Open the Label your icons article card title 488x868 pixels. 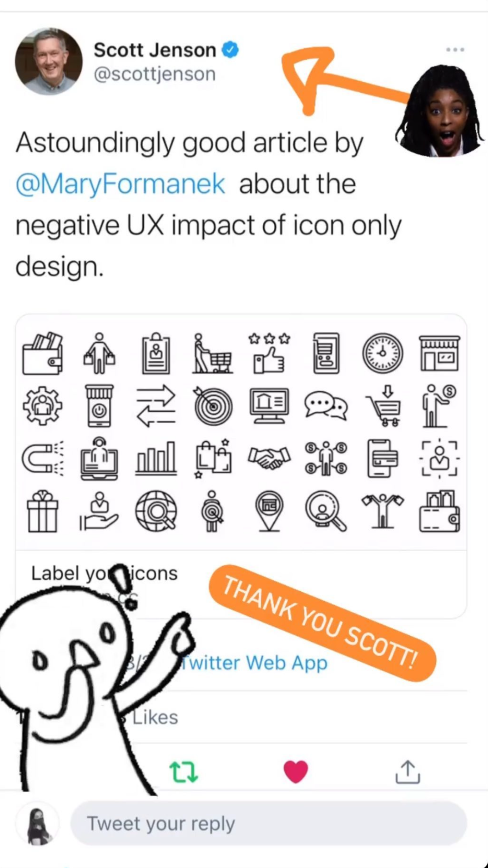tap(104, 573)
